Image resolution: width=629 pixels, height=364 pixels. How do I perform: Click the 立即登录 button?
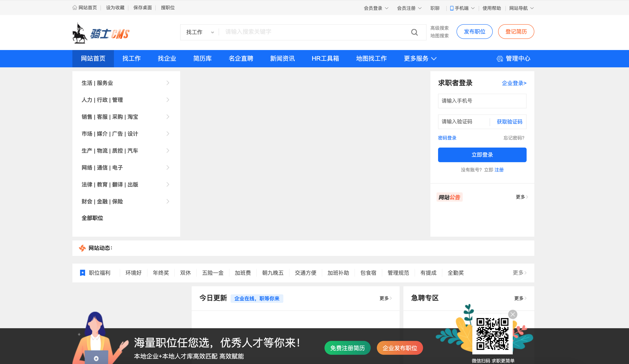pyautogui.click(x=482, y=155)
